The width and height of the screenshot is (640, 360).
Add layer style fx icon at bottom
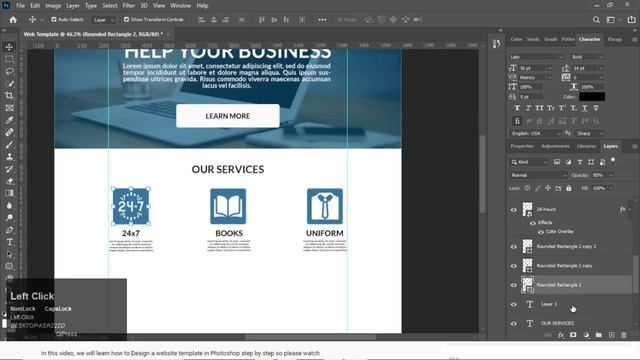(x=561, y=335)
